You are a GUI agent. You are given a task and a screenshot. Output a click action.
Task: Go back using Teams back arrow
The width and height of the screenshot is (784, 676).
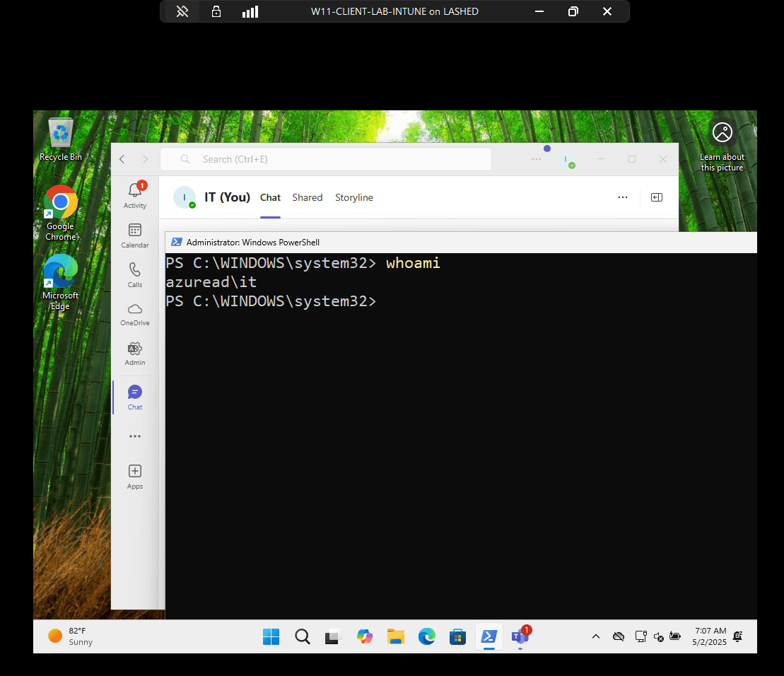pos(122,159)
